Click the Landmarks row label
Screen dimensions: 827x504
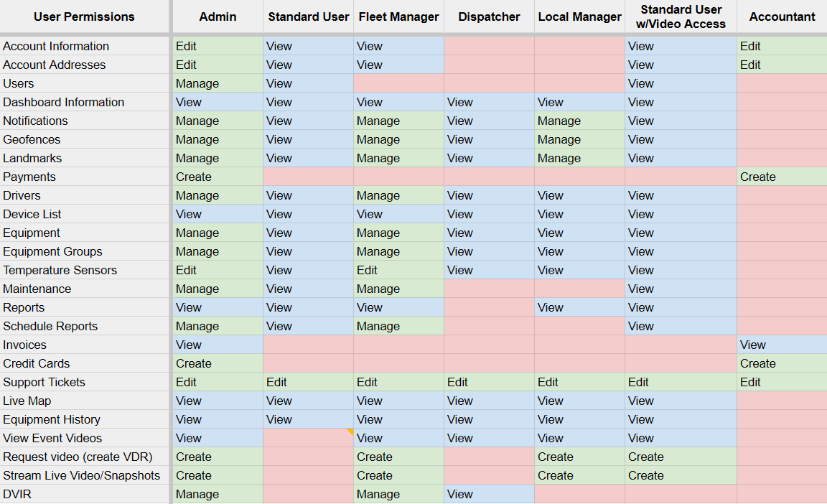[x=85, y=158]
